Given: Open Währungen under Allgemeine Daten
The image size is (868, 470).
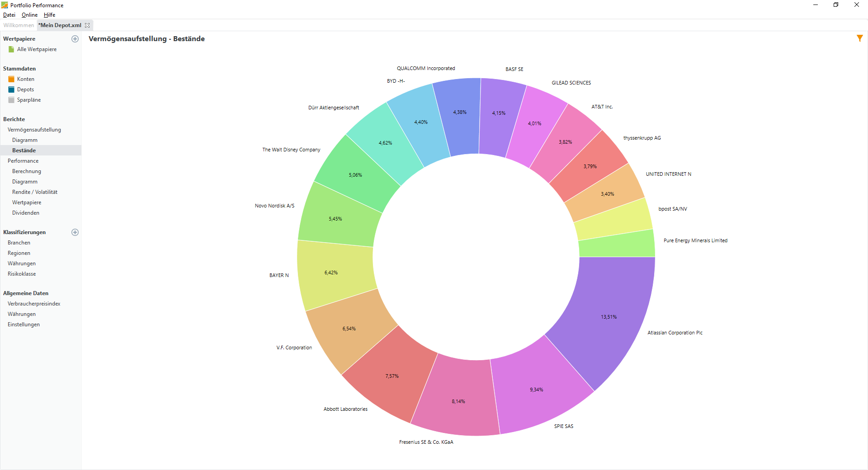Looking at the screenshot, I should 22,314.
